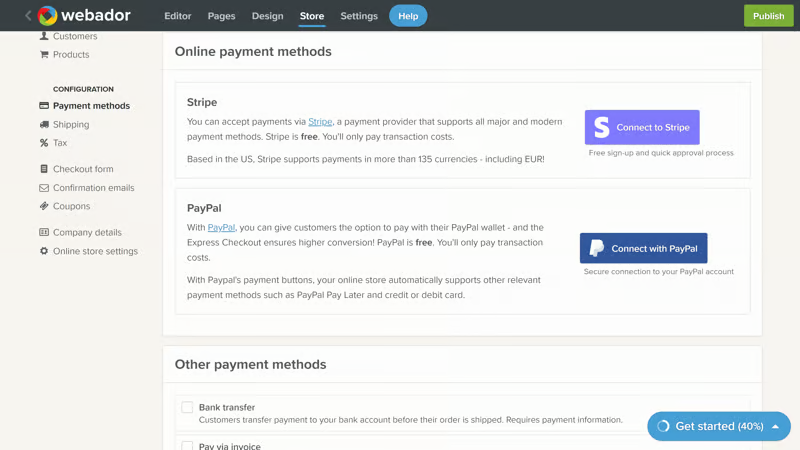Open the Settings tab

click(359, 16)
